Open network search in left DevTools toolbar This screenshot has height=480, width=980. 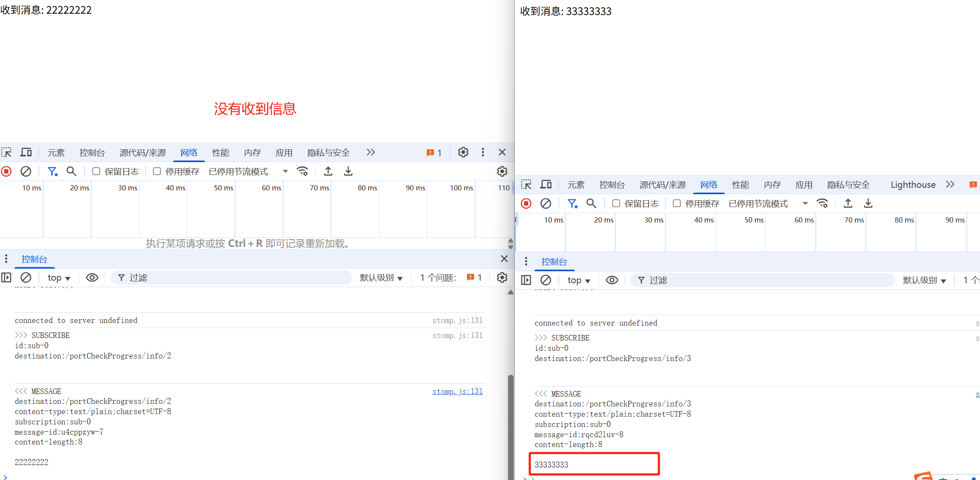(71, 172)
